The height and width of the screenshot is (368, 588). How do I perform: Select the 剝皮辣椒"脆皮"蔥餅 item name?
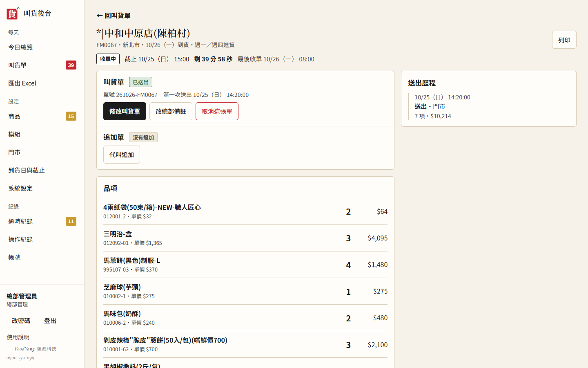165,340
